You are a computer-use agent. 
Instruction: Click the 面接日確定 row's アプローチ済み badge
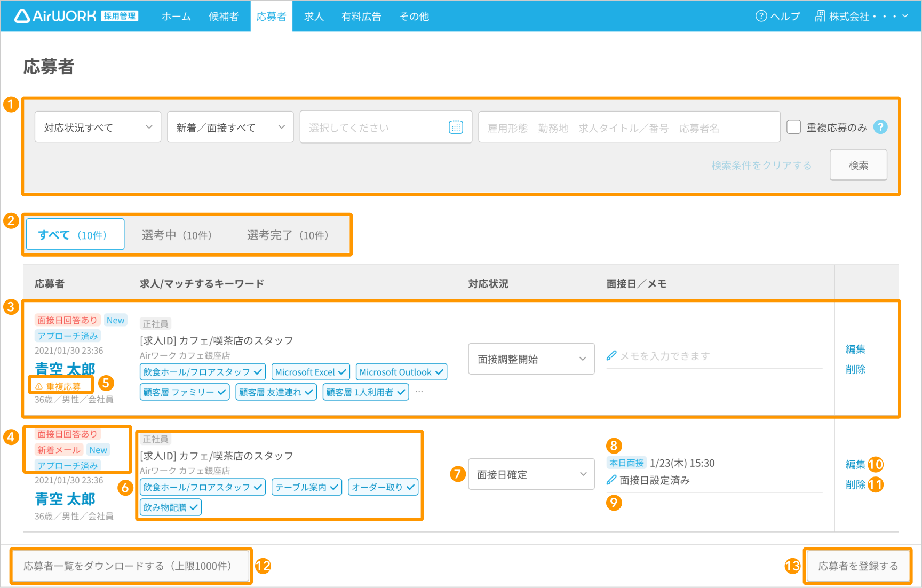(x=67, y=465)
